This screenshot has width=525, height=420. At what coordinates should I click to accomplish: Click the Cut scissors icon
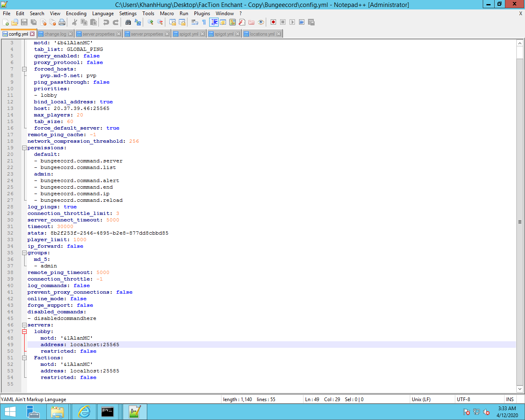[x=75, y=22]
